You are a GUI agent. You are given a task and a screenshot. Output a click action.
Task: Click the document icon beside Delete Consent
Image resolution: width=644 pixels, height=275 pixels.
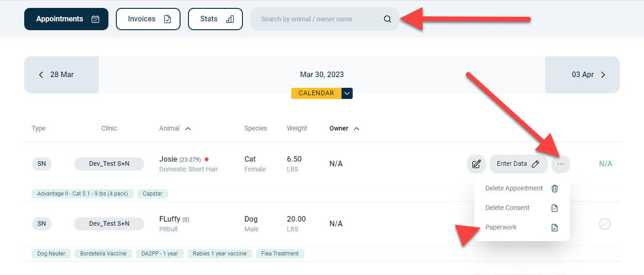(554, 208)
